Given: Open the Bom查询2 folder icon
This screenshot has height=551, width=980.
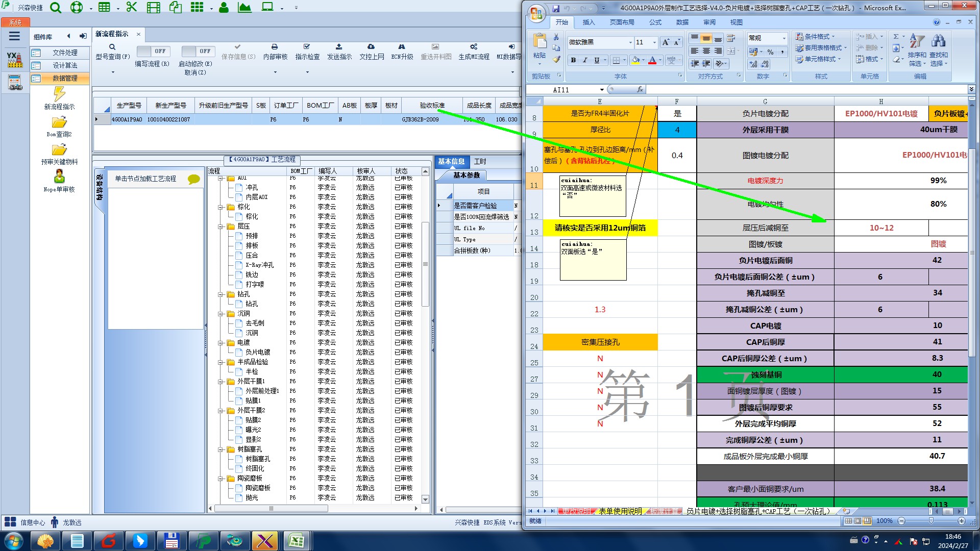Looking at the screenshot, I should coord(59,123).
